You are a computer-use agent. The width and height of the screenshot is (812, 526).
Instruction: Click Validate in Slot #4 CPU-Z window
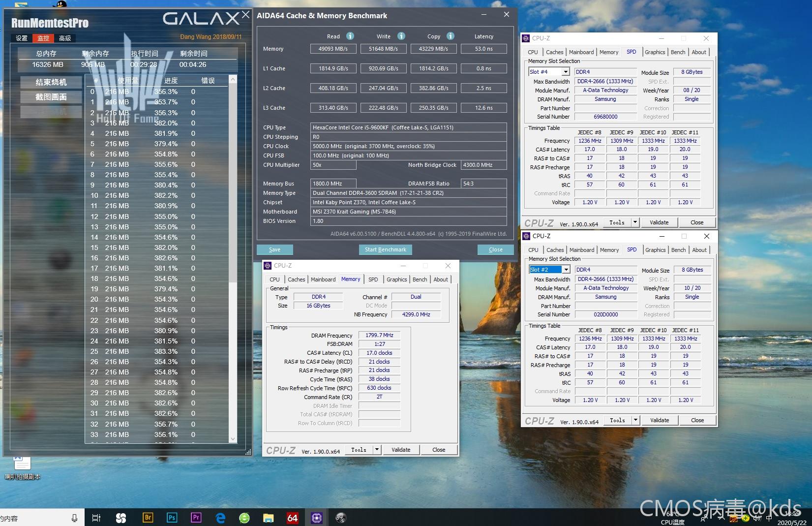(659, 222)
